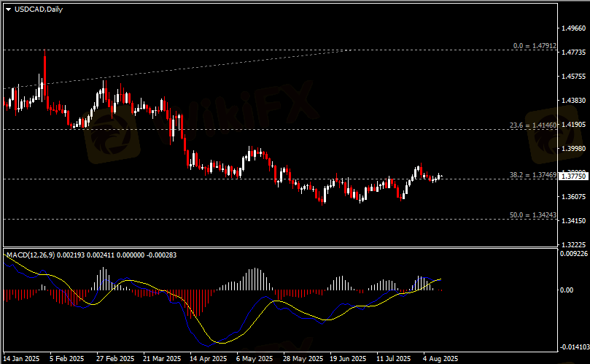Select the 38.2 = 1.37469 Fibonacci label
This screenshot has height=364, width=590.
pyautogui.click(x=533, y=174)
